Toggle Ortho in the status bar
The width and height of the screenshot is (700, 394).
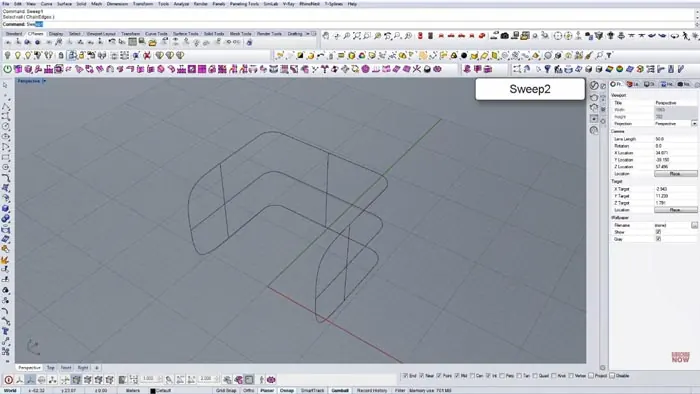[x=249, y=390]
